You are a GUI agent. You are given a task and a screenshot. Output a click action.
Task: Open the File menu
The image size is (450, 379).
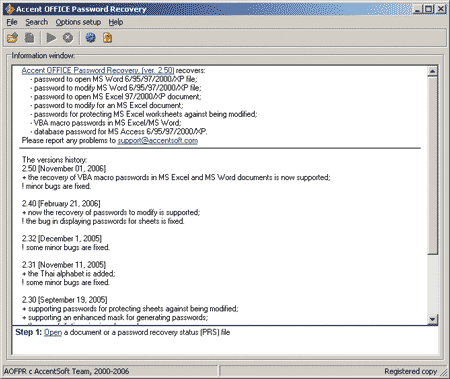12,22
